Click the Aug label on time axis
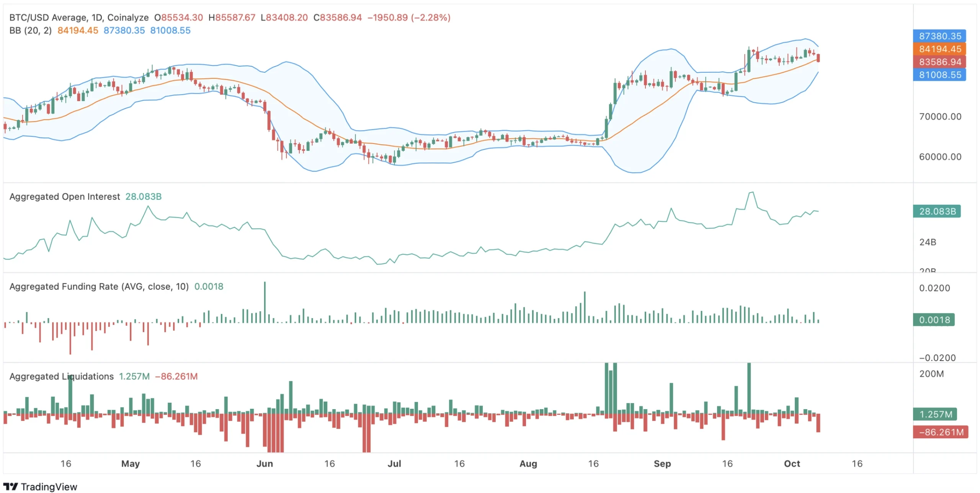The height and width of the screenshot is (493, 980). [x=528, y=464]
